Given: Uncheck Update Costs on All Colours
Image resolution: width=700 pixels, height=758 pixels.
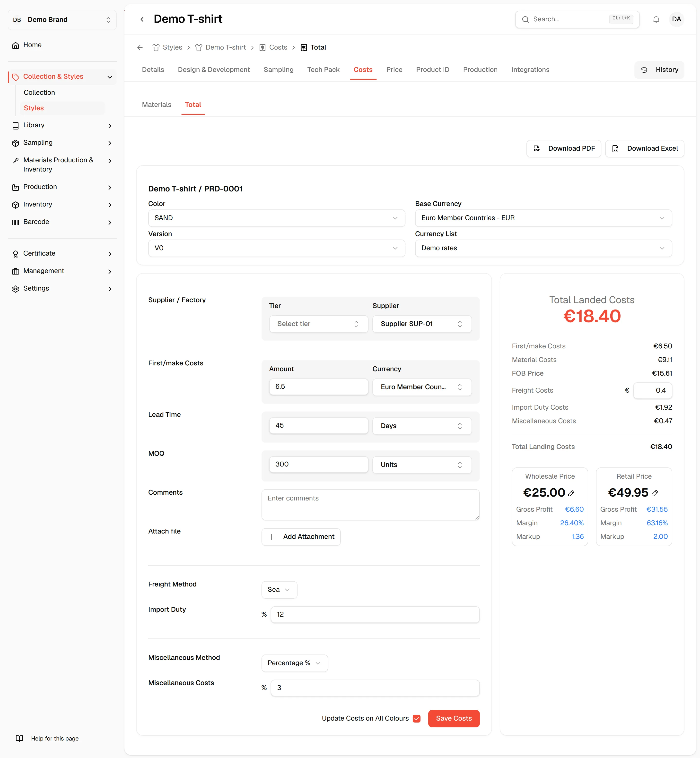Looking at the screenshot, I should pos(417,718).
